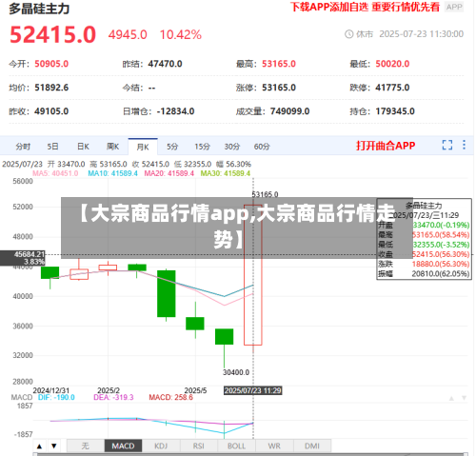Image resolution: width=476 pixels, height=456 pixels.
Task: Toggle fullscreen chart icon
Action: pos(447,145)
